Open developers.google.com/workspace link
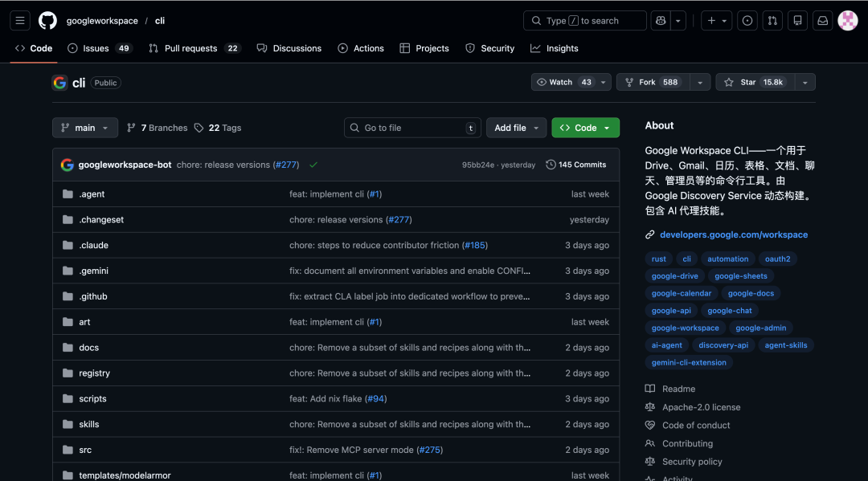This screenshot has width=868, height=481. click(x=734, y=234)
